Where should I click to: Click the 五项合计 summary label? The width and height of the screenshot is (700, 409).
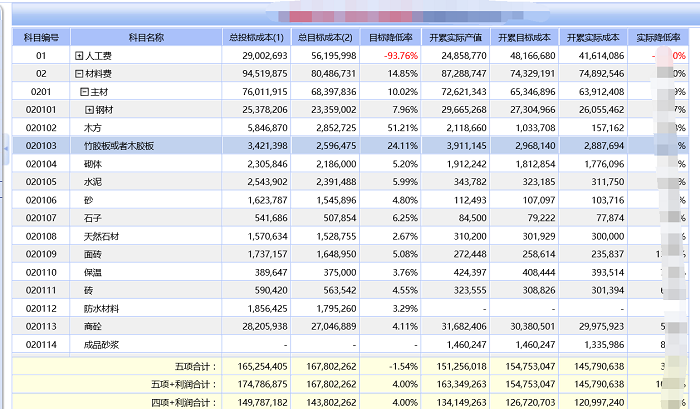click(195, 367)
